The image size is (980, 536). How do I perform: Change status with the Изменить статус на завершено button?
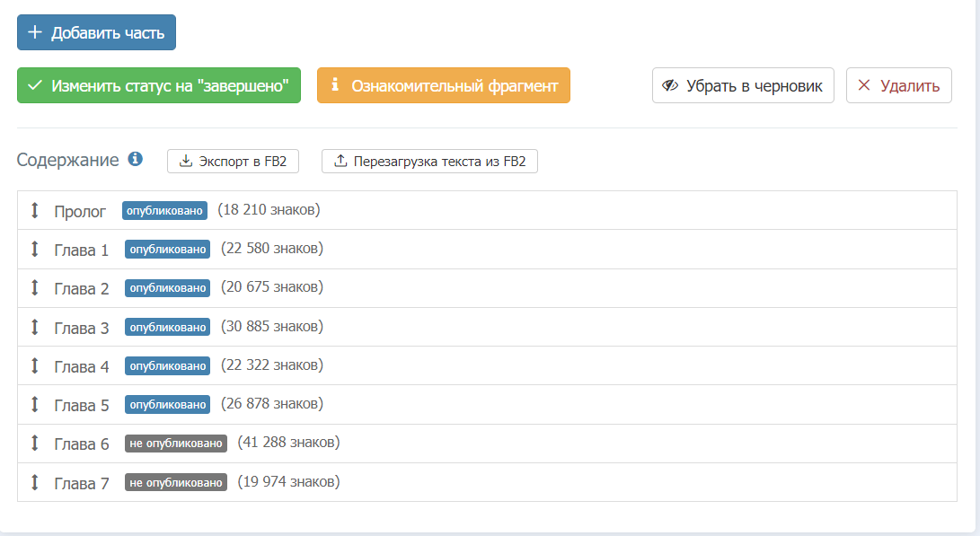click(159, 85)
